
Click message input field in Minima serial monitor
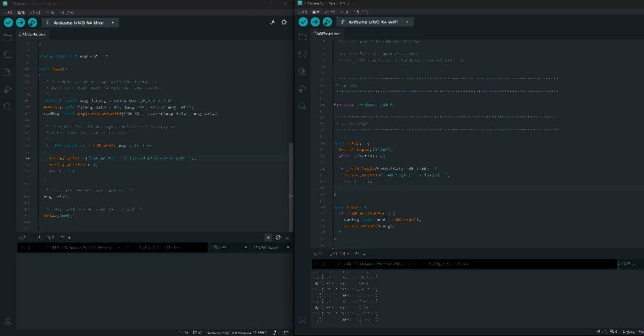[x=112, y=247]
